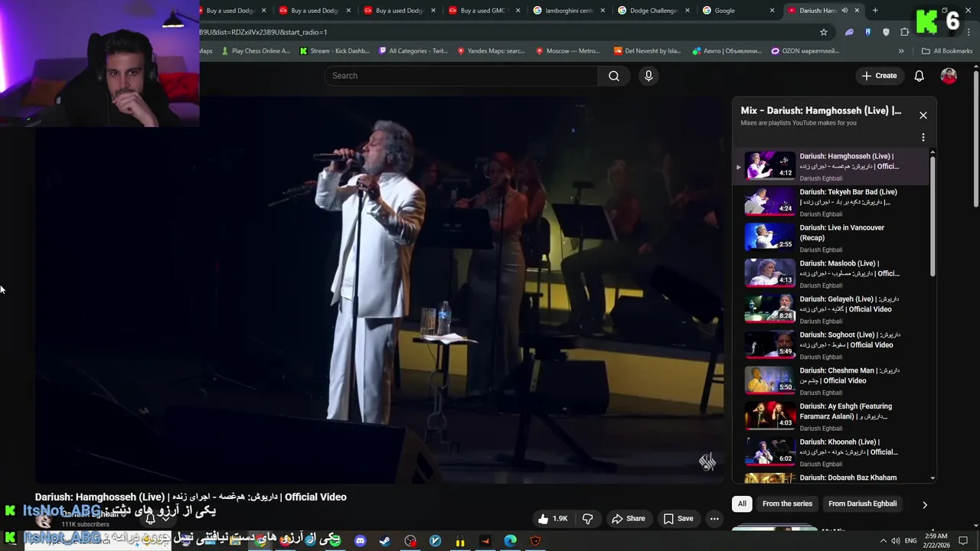Viewport: 980px width, 551px height.
Task: Share the video
Action: 629,519
